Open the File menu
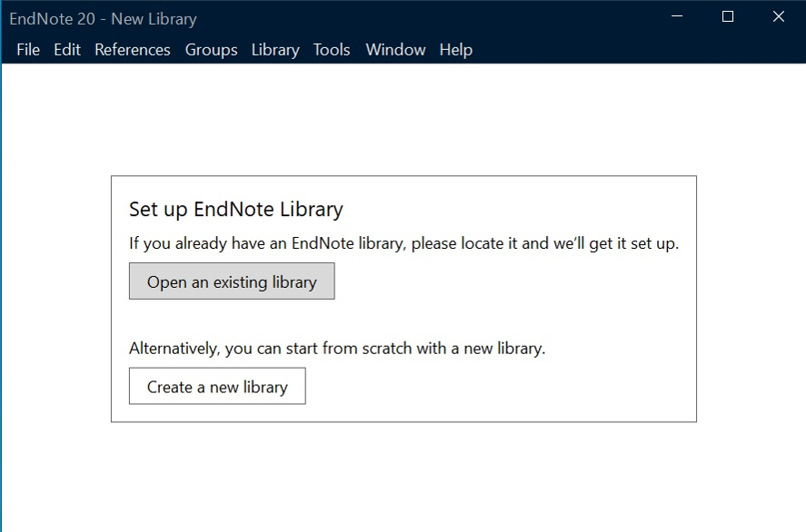 (x=28, y=50)
